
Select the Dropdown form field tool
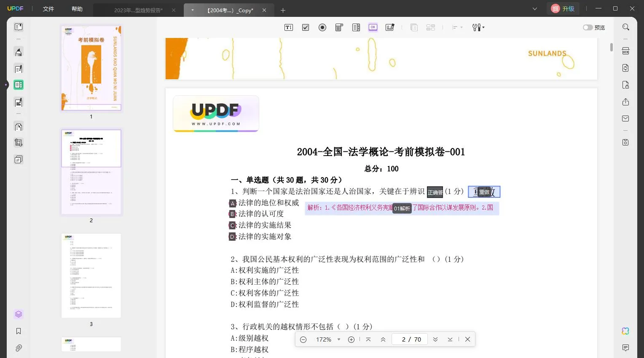[x=339, y=27]
